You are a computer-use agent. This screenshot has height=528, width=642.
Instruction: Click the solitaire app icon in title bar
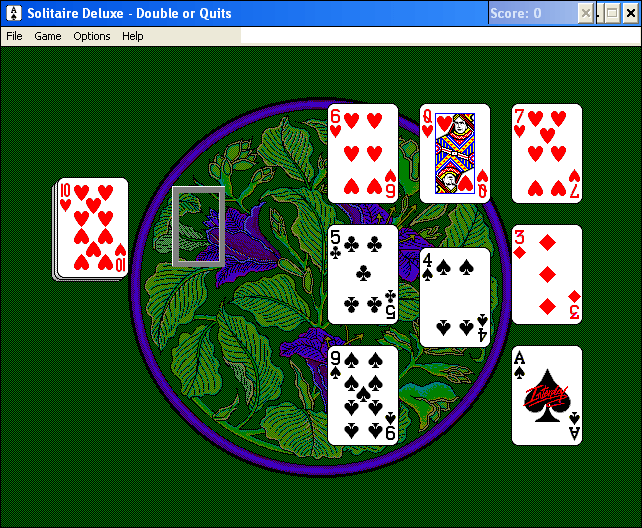click(x=14, y=14)
